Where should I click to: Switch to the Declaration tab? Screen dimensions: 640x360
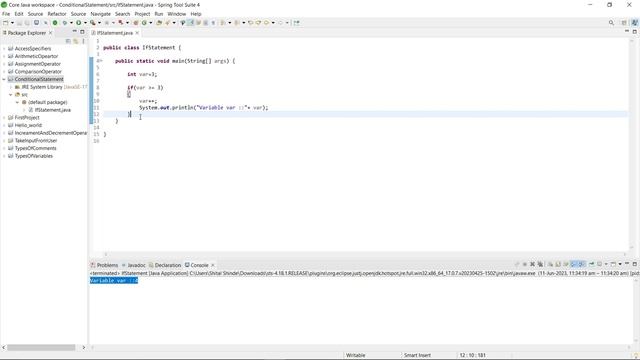tap(165, 265)
